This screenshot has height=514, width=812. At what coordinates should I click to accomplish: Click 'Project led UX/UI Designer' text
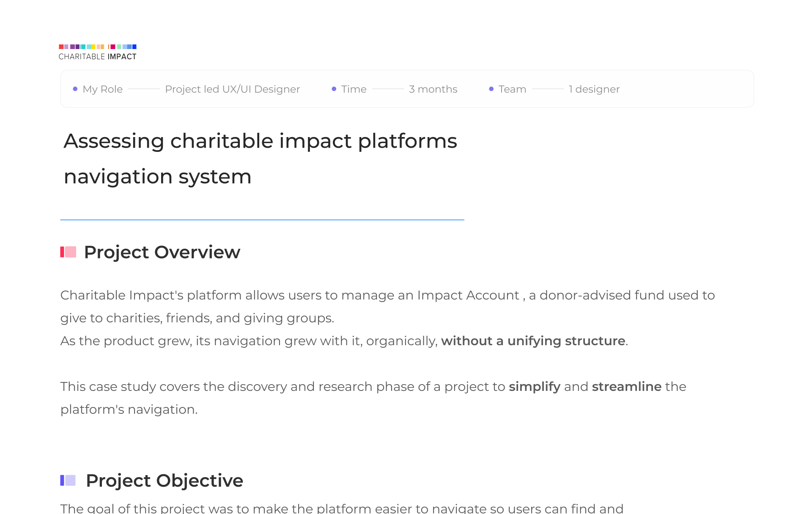point(233,89)
